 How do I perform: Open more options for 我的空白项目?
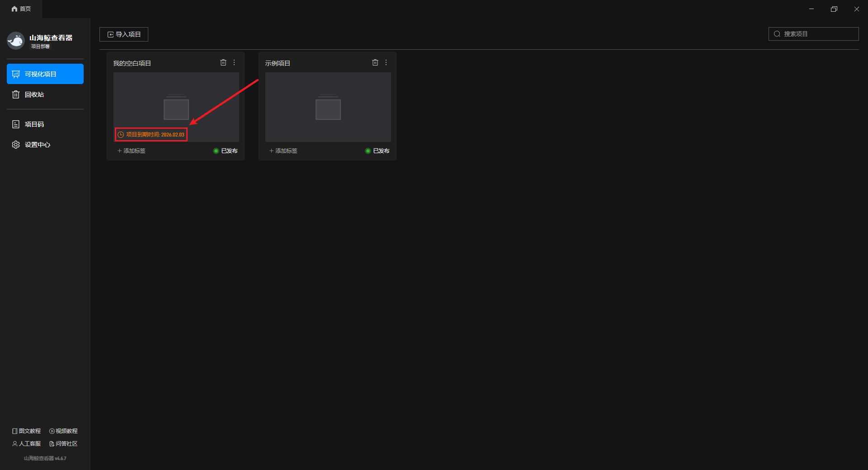pyautogui.click(x=234, y=63)
